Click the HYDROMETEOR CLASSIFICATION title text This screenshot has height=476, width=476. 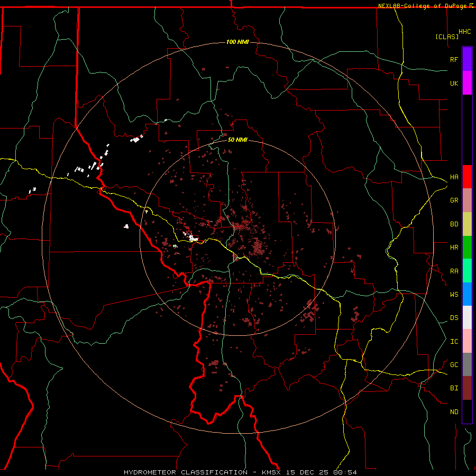pos(186,472)
